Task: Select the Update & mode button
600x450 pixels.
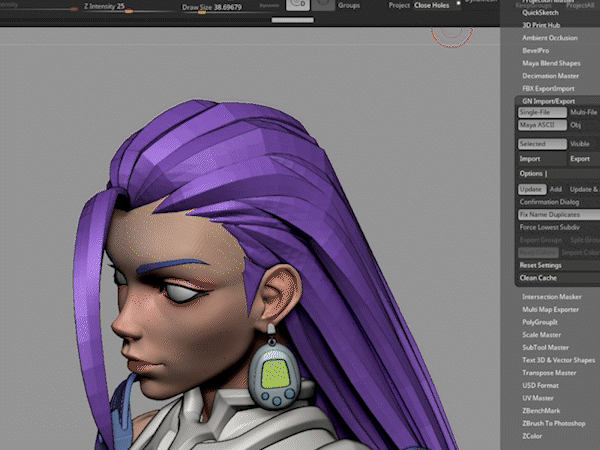Action: pyautogui.click(x=583, y=189)
